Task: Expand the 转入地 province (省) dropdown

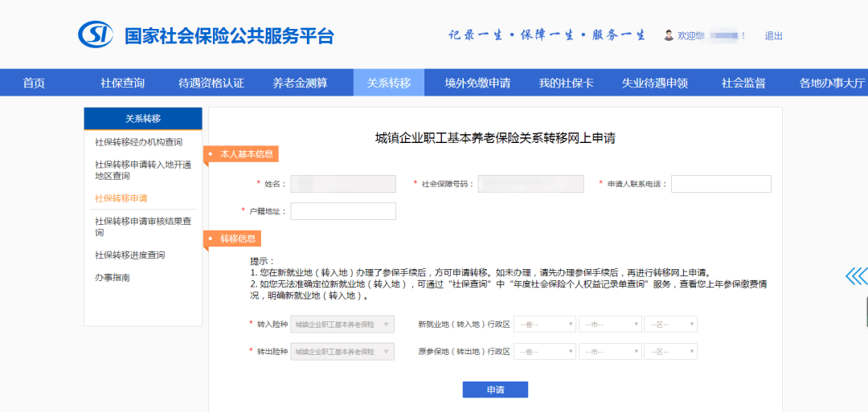Action: tap(545, 324)
